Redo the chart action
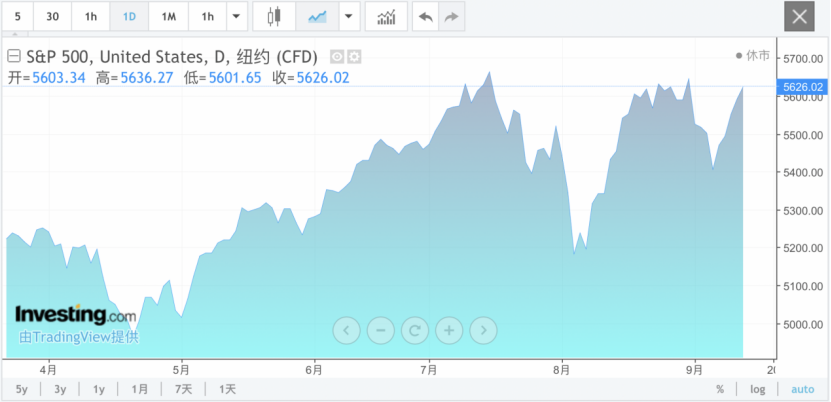This screenshot has height=402, width=831. [x=452, y=17]
